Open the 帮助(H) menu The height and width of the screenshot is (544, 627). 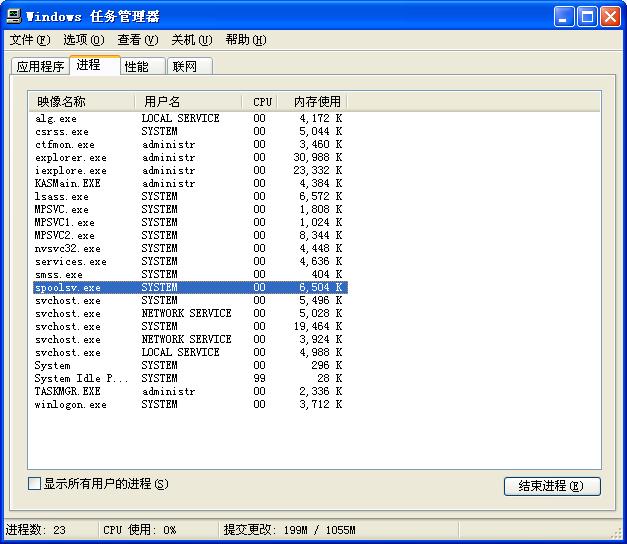(246, 40)
